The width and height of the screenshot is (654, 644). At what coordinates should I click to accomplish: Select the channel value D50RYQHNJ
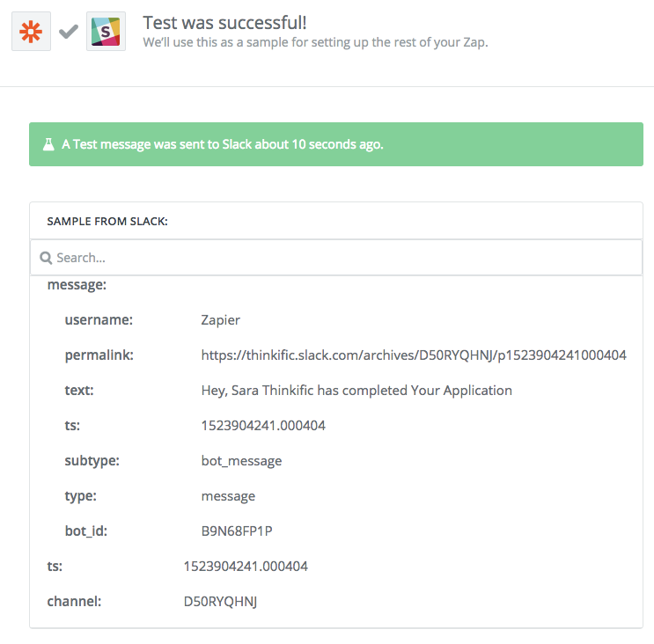(x=220, y=602)
